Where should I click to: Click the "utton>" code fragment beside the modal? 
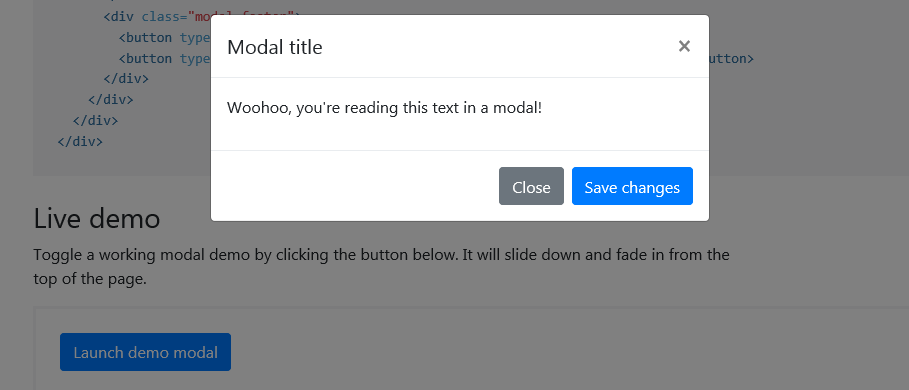732,59
